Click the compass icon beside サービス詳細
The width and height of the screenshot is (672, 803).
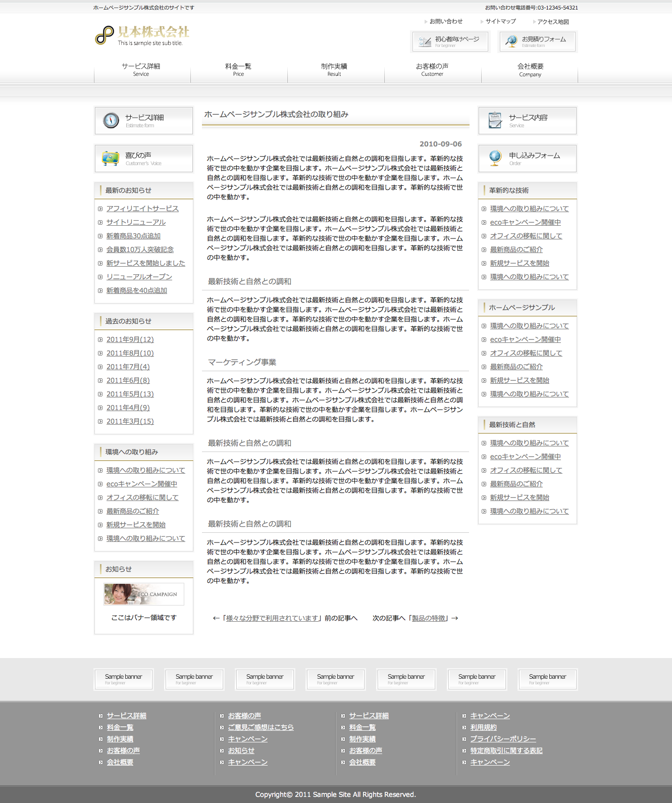(x=111, y=120)
